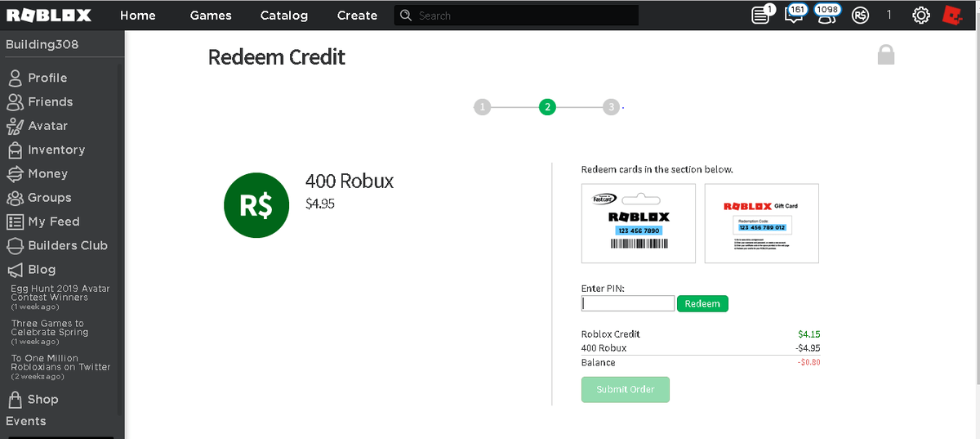Screen dimensions: 980x439
Task: Click step 3 progress indicator
Action: (x=611, y=107)
